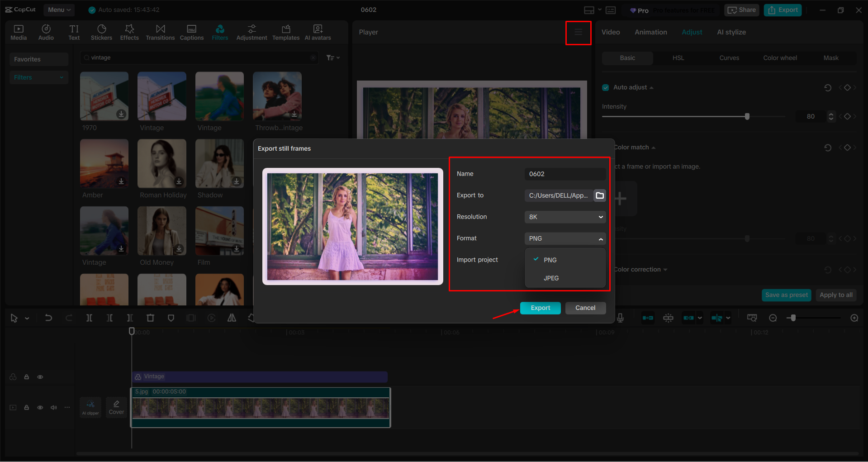
Task: Click the Export button in the dialog
Action: (540, 308)
